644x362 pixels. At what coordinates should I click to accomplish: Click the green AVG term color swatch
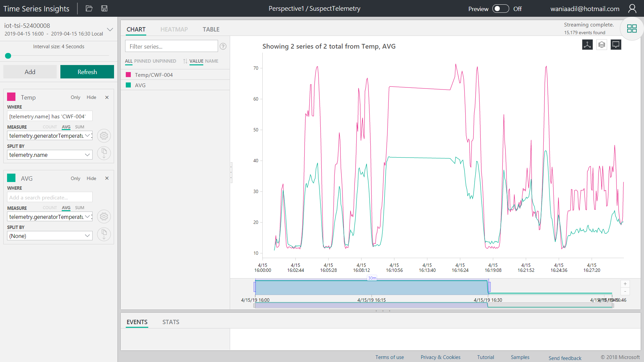11,178
